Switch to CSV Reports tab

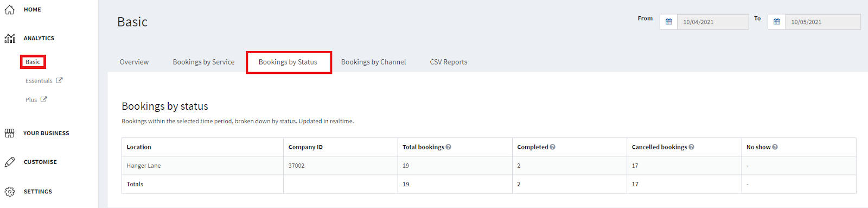449,62
